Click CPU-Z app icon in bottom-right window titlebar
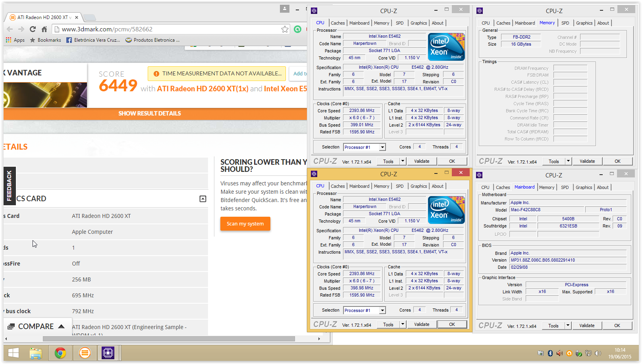 point(479,175)
